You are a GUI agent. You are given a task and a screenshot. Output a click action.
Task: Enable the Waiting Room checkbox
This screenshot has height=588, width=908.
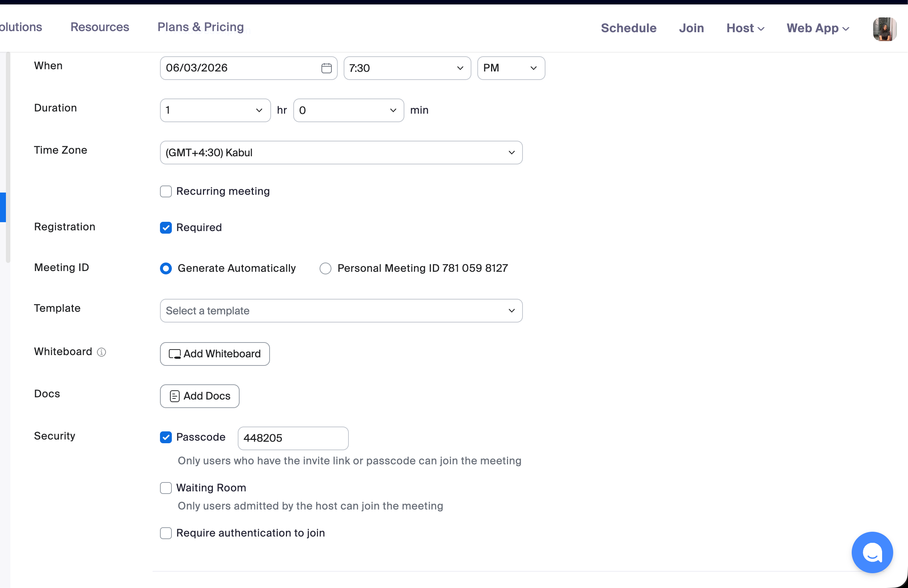coord(166,488)
